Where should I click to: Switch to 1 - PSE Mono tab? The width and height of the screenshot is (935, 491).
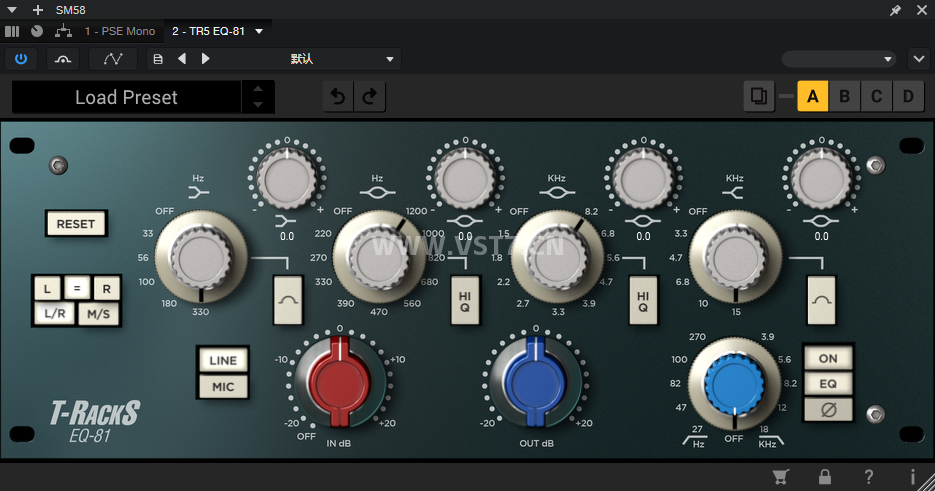click(120, 31)
